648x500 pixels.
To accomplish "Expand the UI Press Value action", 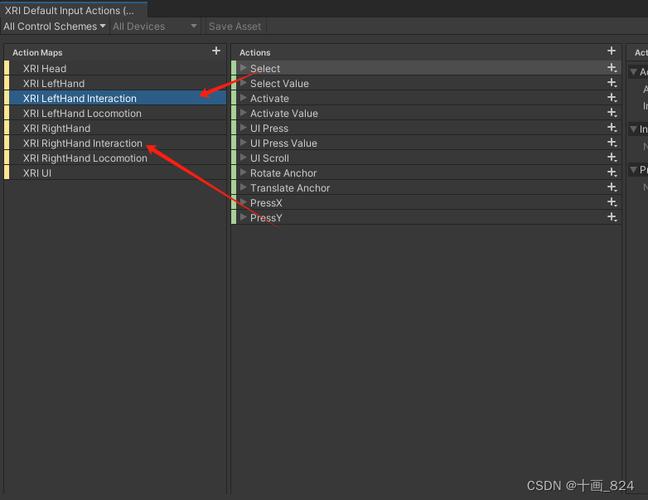I will coord(243,143).
